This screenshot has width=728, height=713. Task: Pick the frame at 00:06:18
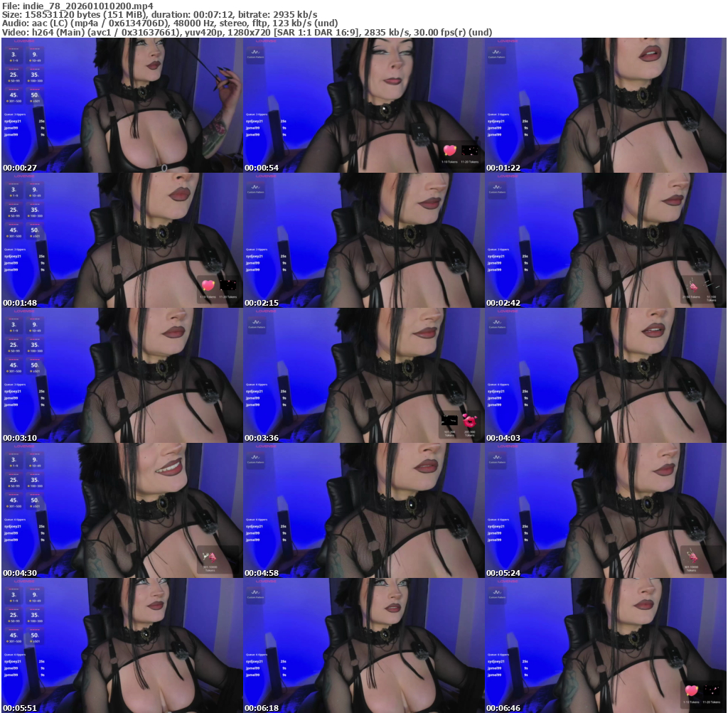[364, 645]
